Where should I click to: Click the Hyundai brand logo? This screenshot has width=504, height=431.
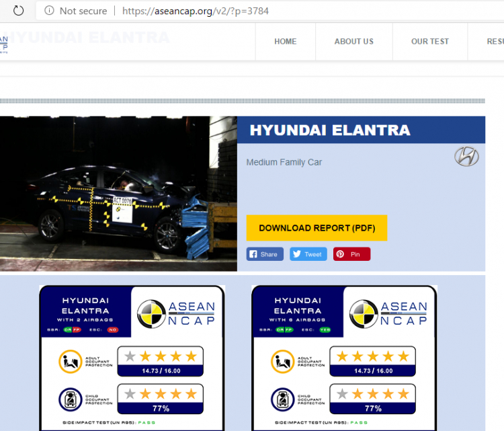click(466, 156)
